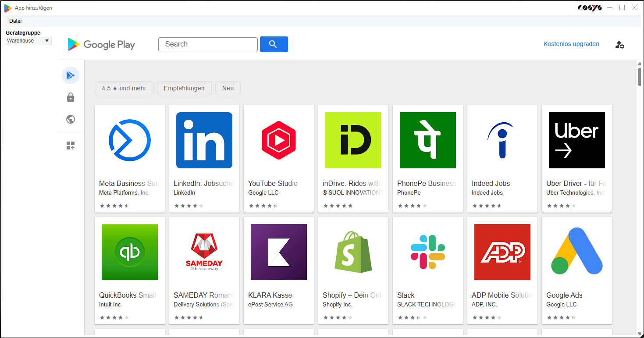The width and height of the screenshot is (644, 338).
Task: Open the Gerätegruppe Warehouse dropdown
Action: coord(28,41)
